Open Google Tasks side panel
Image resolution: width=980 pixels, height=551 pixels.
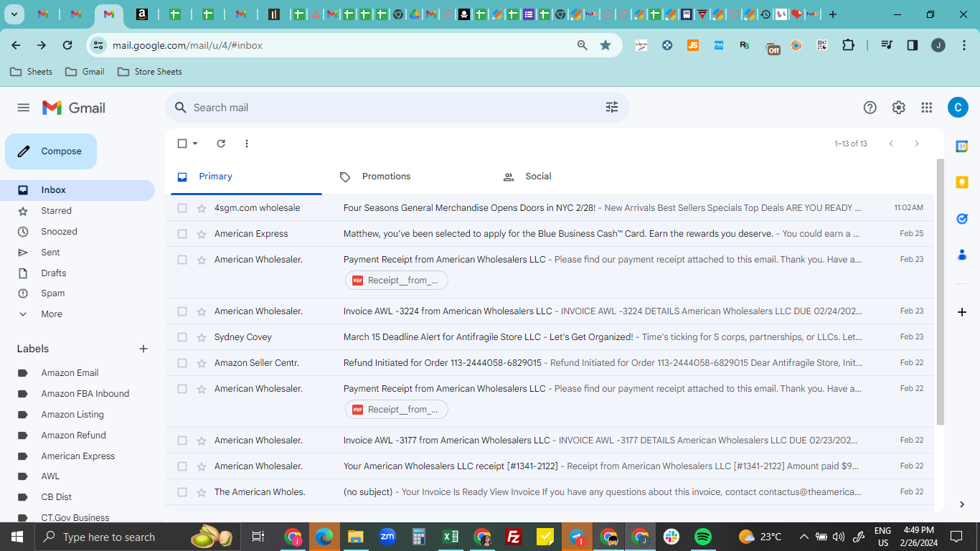click(962, 218)
